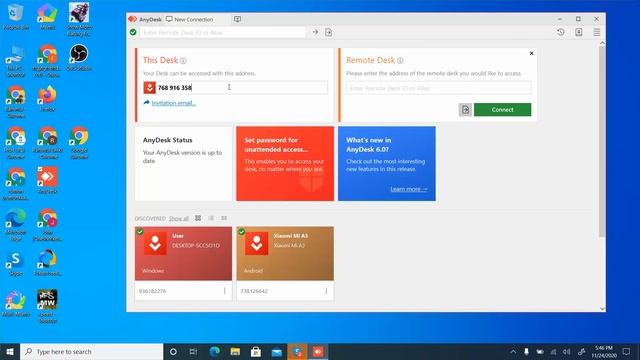Click the red AnyDesk icon beside desk ID
The height and width of the screenshot is (360, 640).
click(x=149, y=87)
